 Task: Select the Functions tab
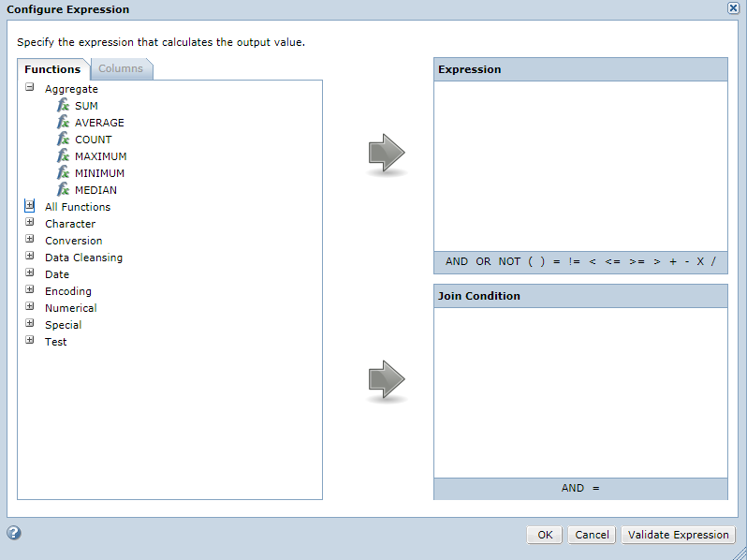pyautogui.click(x=52, y=69)
